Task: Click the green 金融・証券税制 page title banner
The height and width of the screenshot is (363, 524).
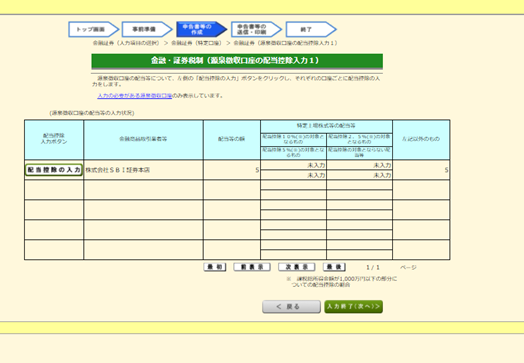Action: coord(237,61)
